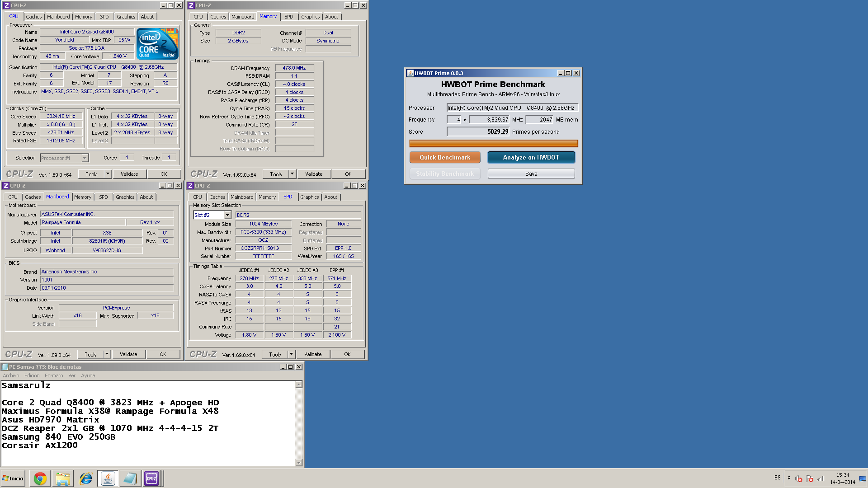Click the HWBOT Prime window title icon
868x488 pixels.
click(410, 73)
